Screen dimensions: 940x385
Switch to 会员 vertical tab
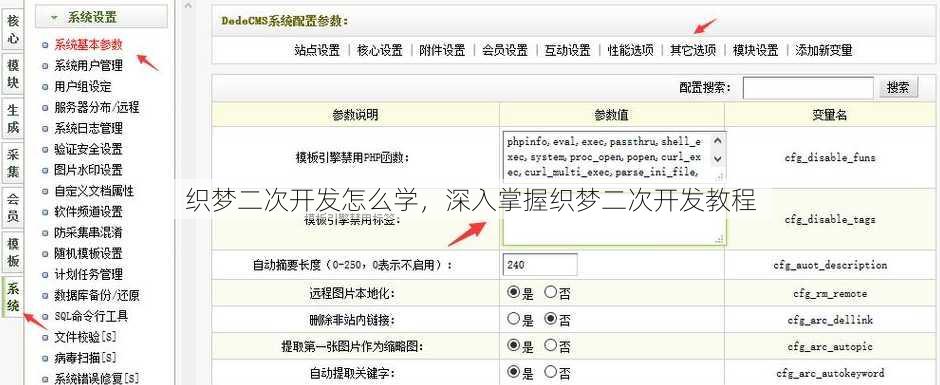pyautogui.click(x=13, y=207)
